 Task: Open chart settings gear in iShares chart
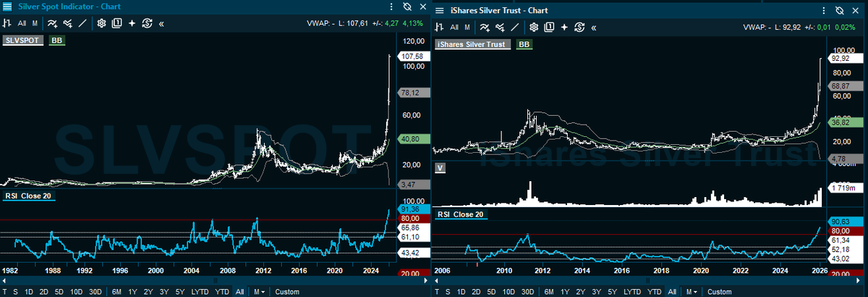click(x=534, y=28)
